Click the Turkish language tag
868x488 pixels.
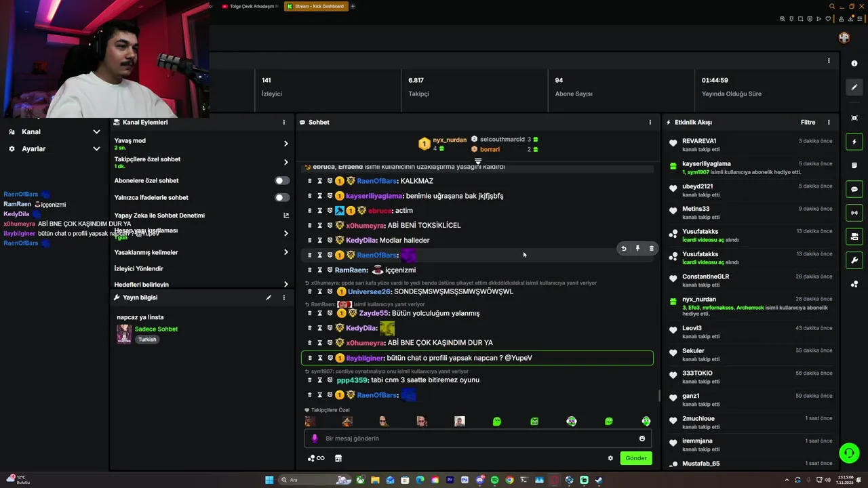coord(147,340)
